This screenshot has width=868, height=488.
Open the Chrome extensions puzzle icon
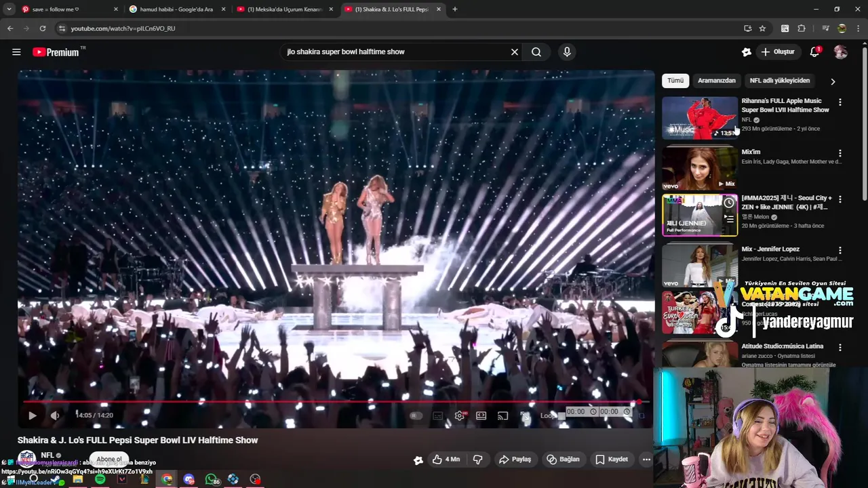point(802,28)
